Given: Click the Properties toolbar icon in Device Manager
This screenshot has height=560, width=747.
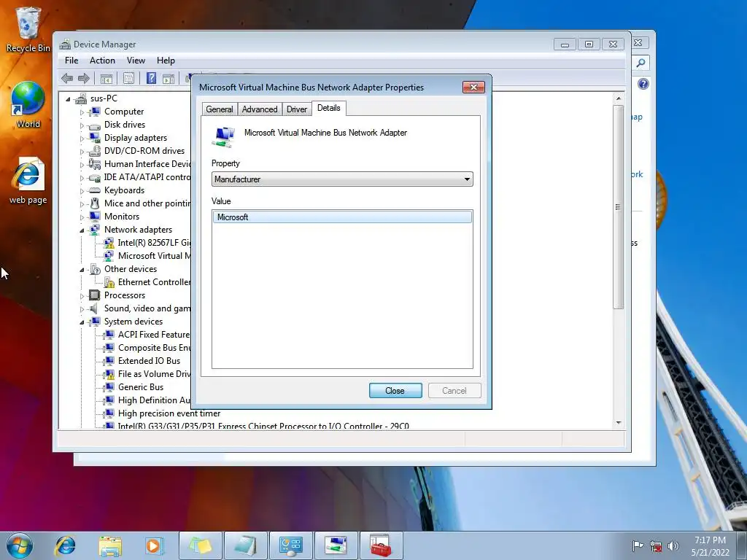Looking at the screenshot, I should 128,78.
